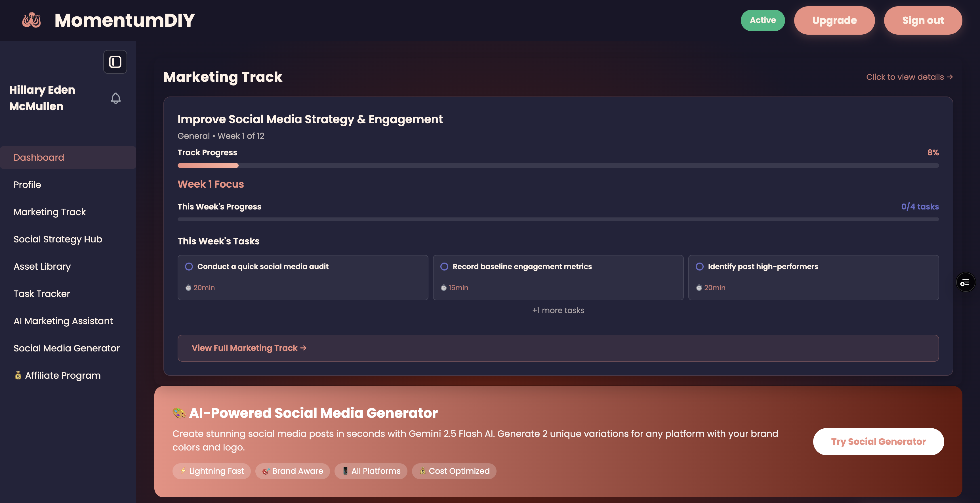
Task: Open Social Strategy Hub in sidebar
Action: click(58, 239)
